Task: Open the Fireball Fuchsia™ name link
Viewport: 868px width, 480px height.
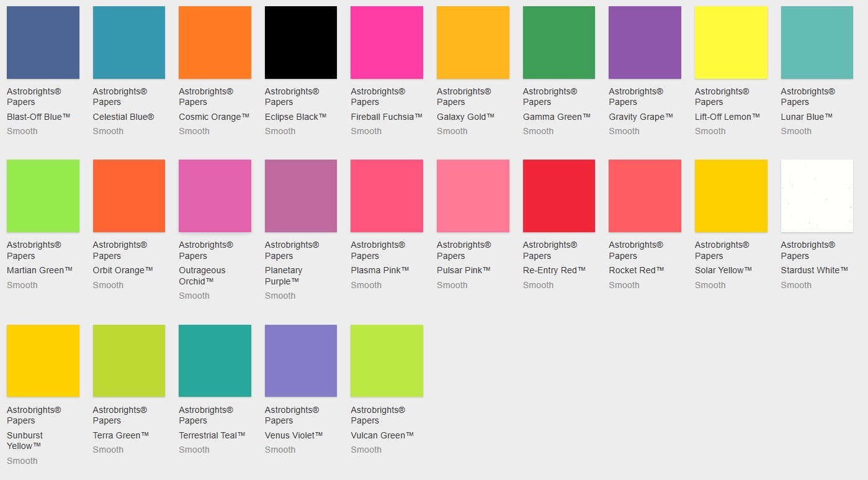Action: tap(387, 117)
